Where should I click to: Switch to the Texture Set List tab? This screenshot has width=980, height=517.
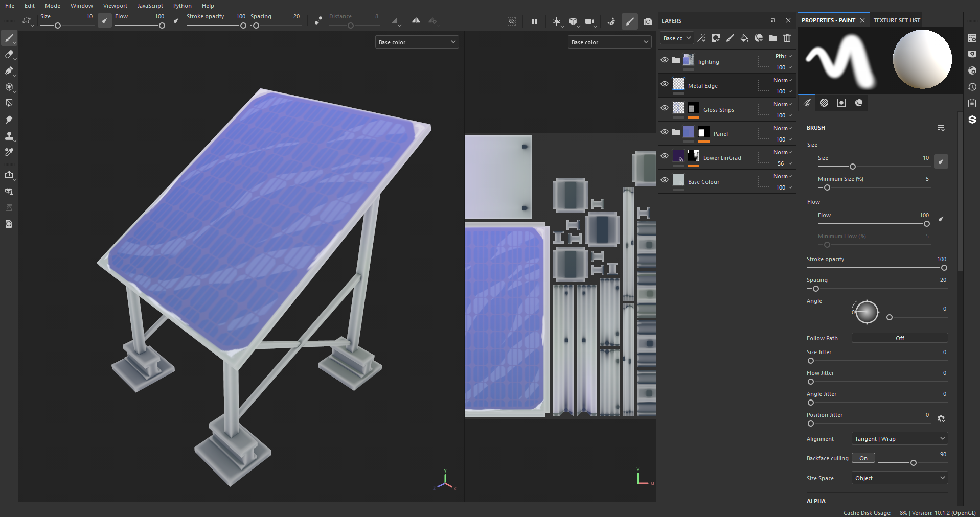click(x=896, y=20)
